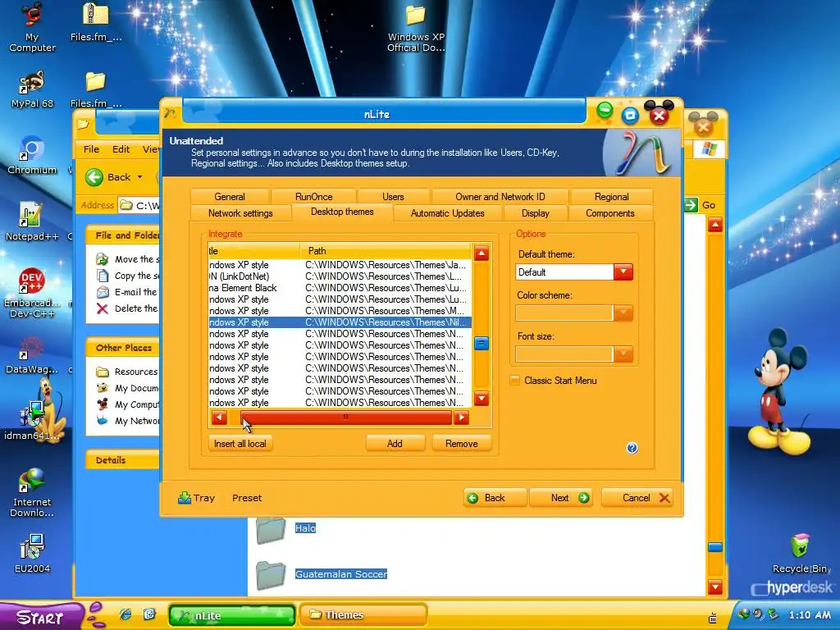Open DataWag... desktop shortcut
The height and width of the screenshot is (630, 840).
32,354
